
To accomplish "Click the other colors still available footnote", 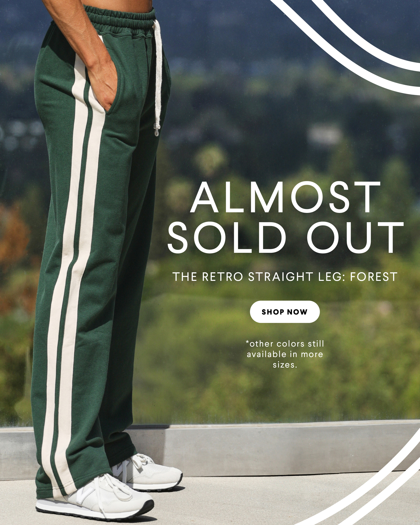I will pos(285,354).
